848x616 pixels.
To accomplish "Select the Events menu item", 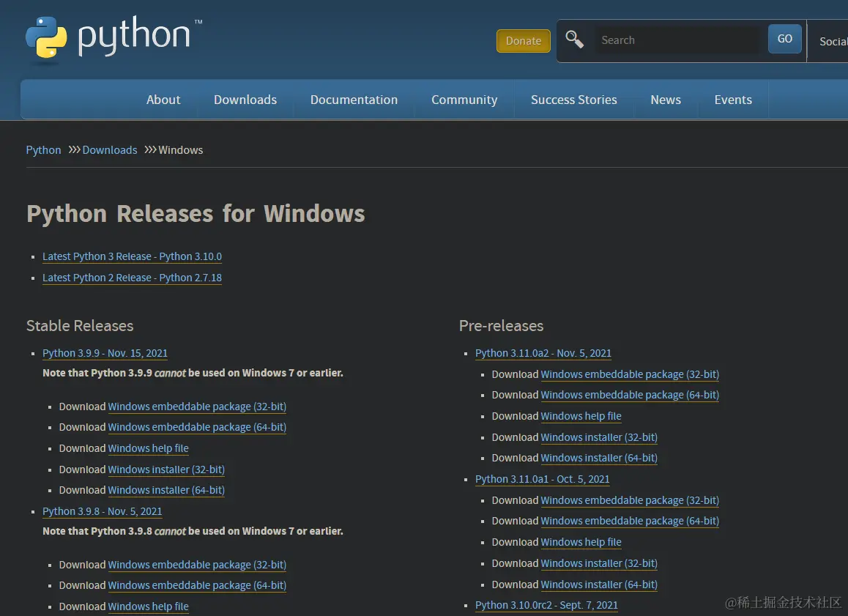I will 733,100.
